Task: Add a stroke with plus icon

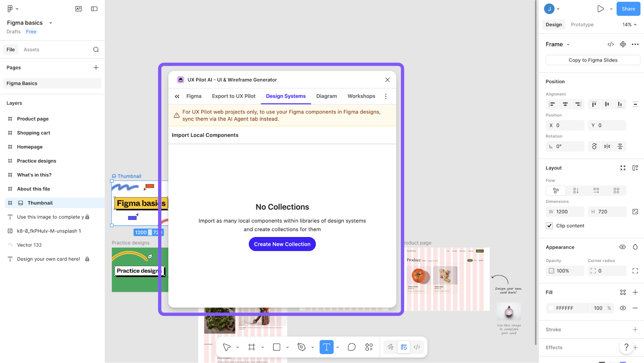Action: [x=635, y=330]
